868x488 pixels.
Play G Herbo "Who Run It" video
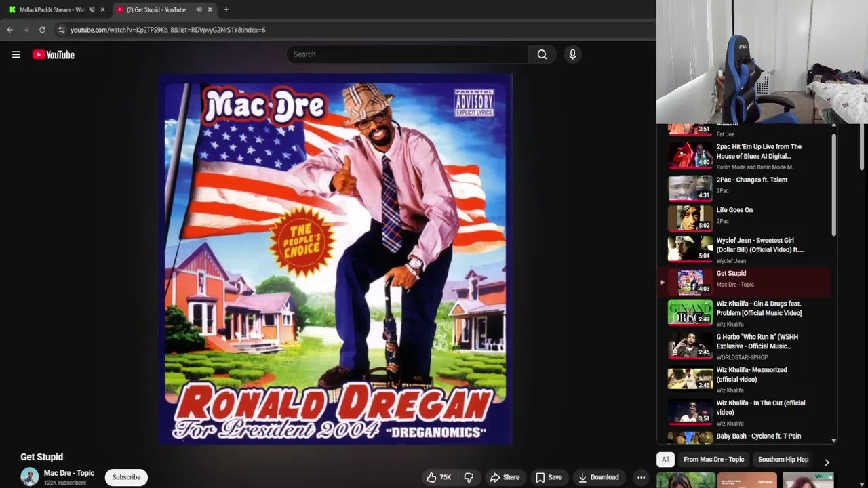click(x=745, y=346)
